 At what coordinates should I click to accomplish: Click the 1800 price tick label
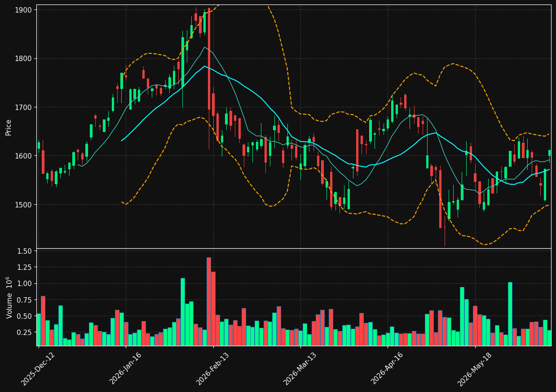pos(24,58)
